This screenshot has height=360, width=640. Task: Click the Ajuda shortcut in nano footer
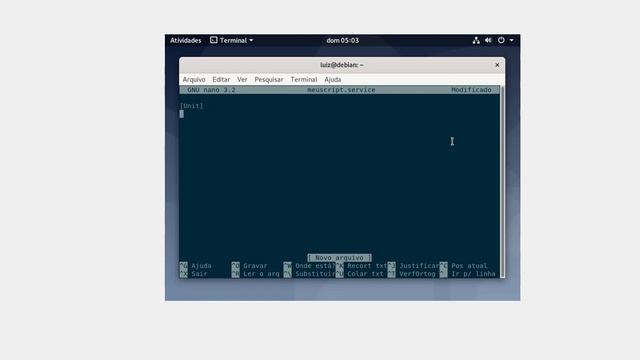(x=201, y=266)
